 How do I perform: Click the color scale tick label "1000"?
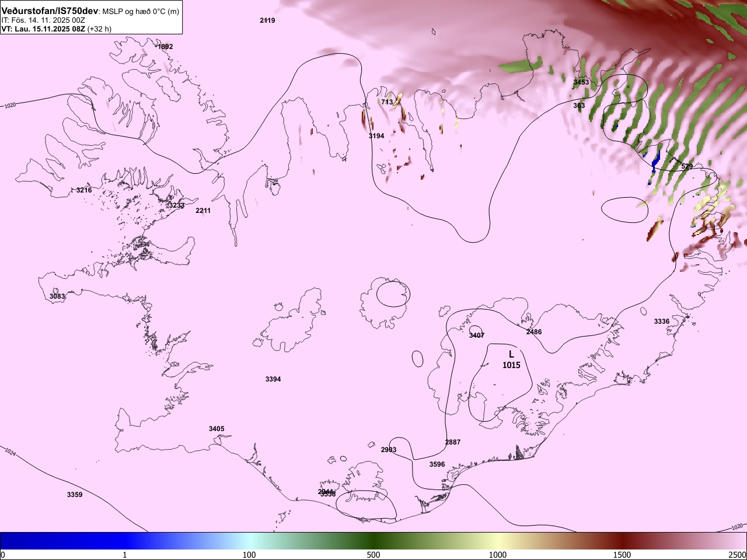[x=498, y=554]
